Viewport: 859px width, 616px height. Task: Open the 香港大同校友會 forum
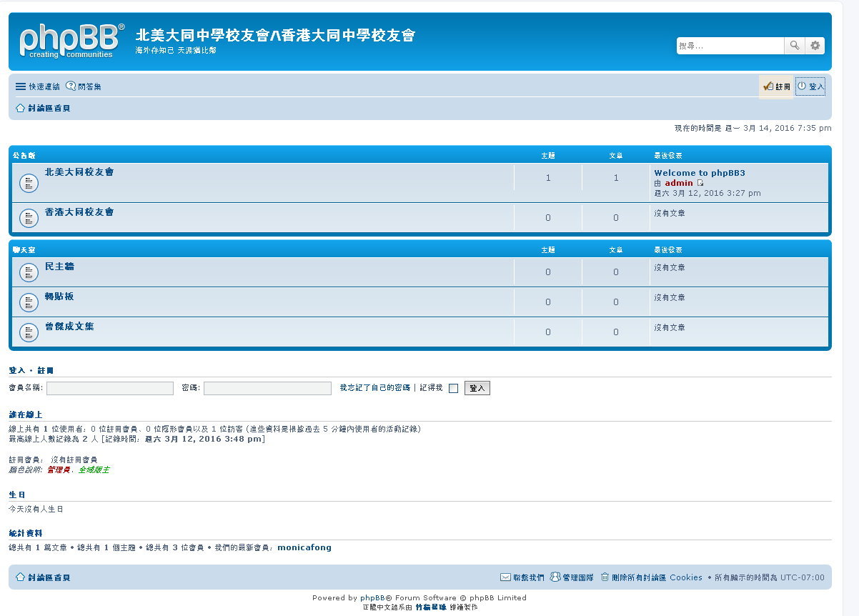pyautogui.click(x=79, y=212)
